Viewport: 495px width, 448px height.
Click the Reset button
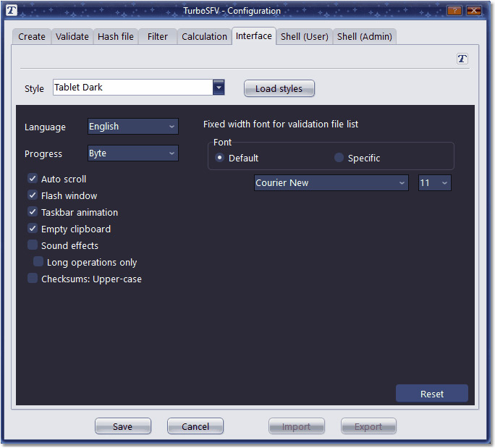[432, 394]
